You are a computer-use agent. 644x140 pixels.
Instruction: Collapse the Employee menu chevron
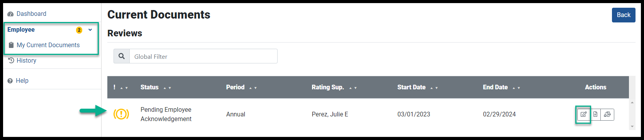pos(90,29)
